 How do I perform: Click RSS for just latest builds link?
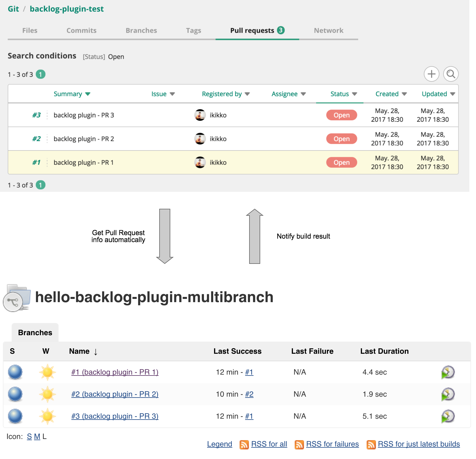pos(419,444)
